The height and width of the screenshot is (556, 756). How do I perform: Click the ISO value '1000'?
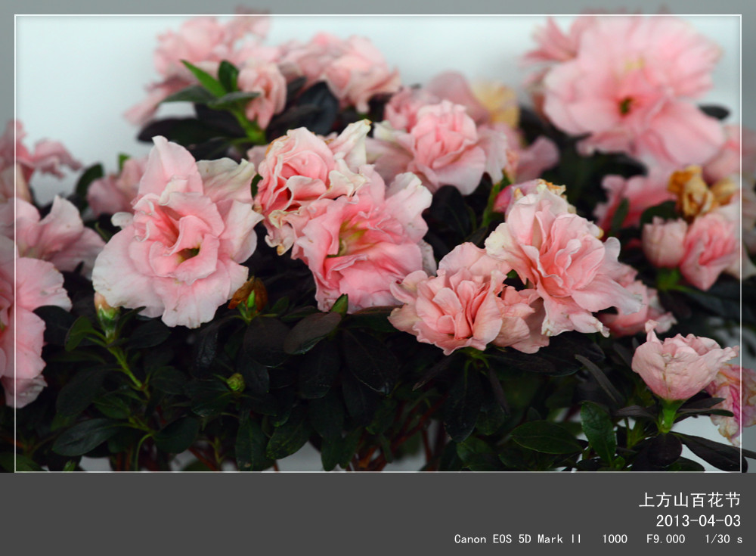point(614,539)
